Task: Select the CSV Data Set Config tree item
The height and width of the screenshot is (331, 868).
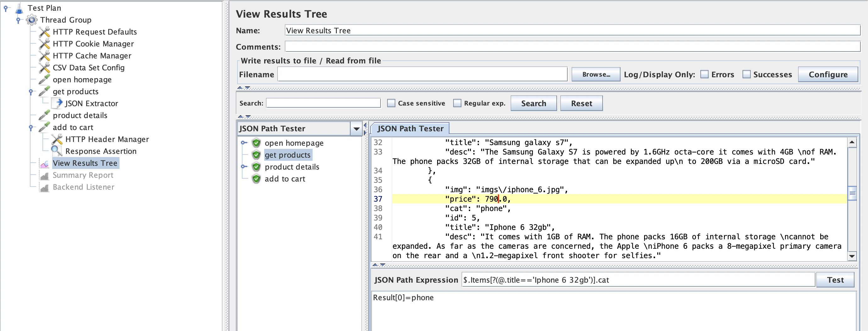Action: click(x=89, y=68)
